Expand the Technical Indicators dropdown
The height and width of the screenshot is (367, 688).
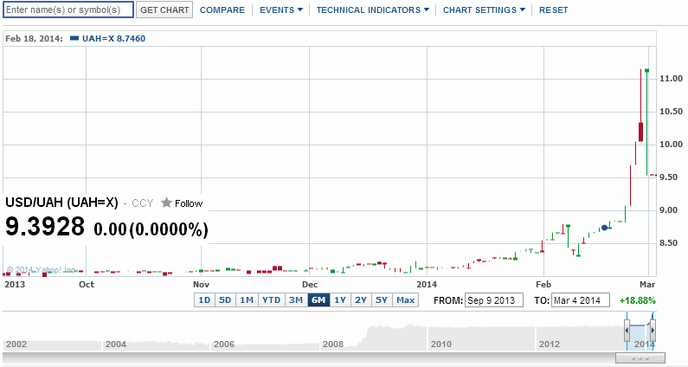click(373, 10)
